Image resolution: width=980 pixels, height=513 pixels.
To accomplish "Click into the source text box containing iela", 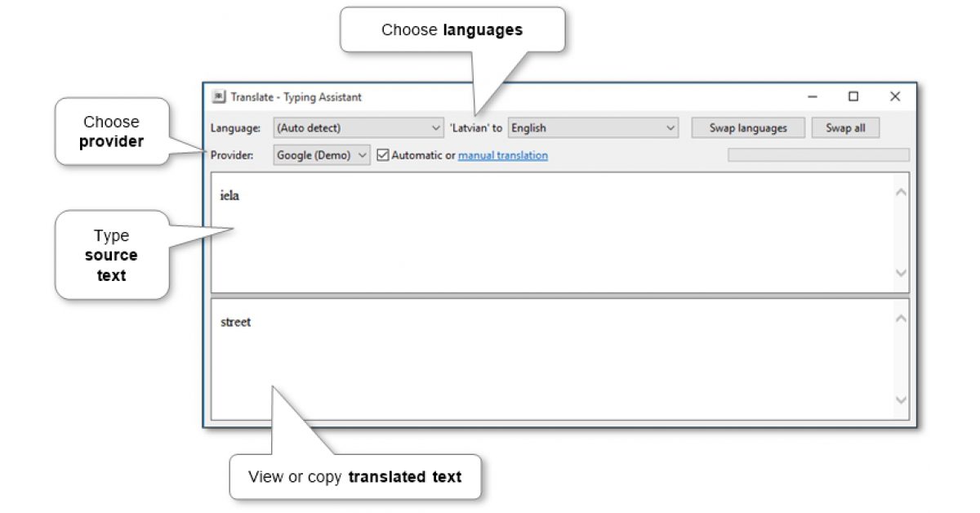I will point(555,233).
